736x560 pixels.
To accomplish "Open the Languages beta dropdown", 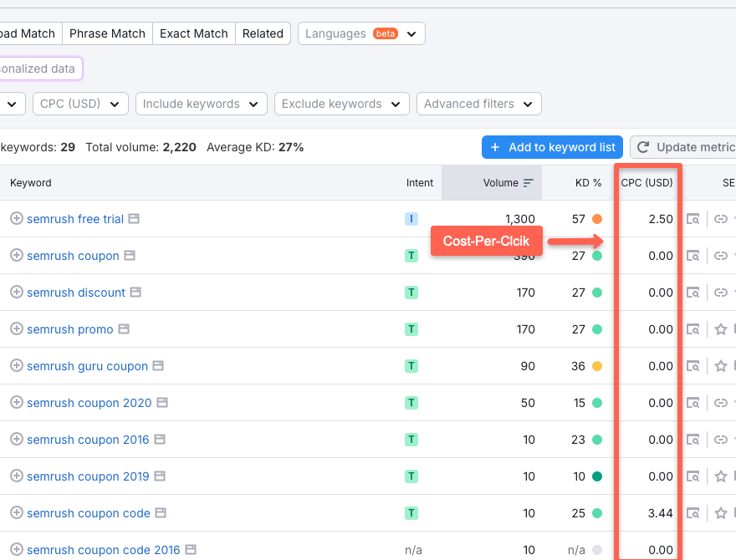I will pyautogui.click(x=360, y=33).
